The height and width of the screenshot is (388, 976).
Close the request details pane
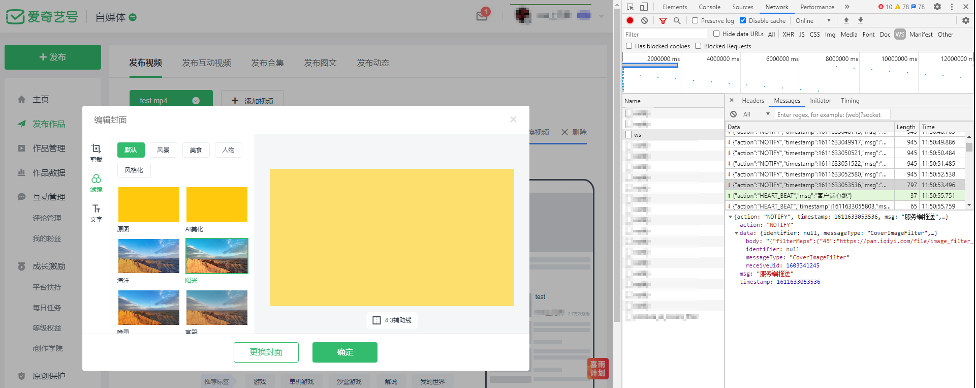click(x=731, y=100)
